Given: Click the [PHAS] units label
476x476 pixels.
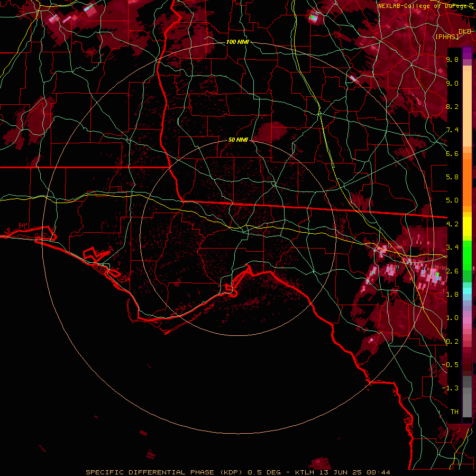Looking at the screenshot, I should (447, 36).
